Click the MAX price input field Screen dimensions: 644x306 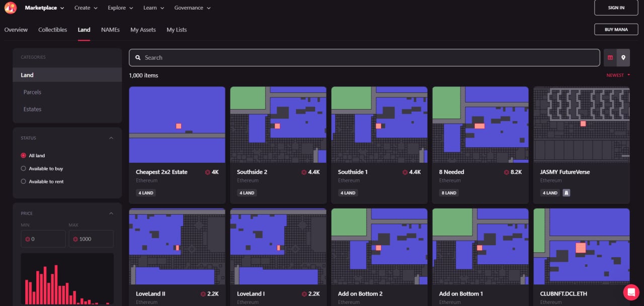pyautogui.click(x=91, y=239)
